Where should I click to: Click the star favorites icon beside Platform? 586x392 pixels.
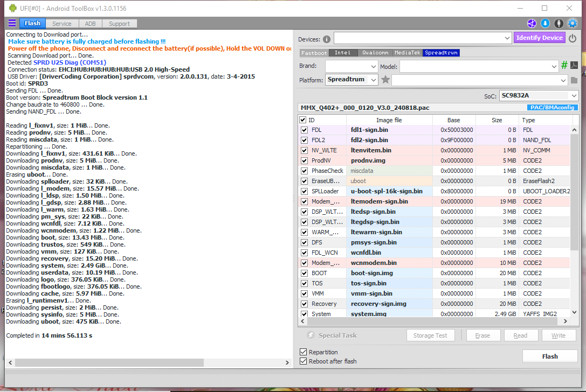pyautogui.click(x=385, y=80)
